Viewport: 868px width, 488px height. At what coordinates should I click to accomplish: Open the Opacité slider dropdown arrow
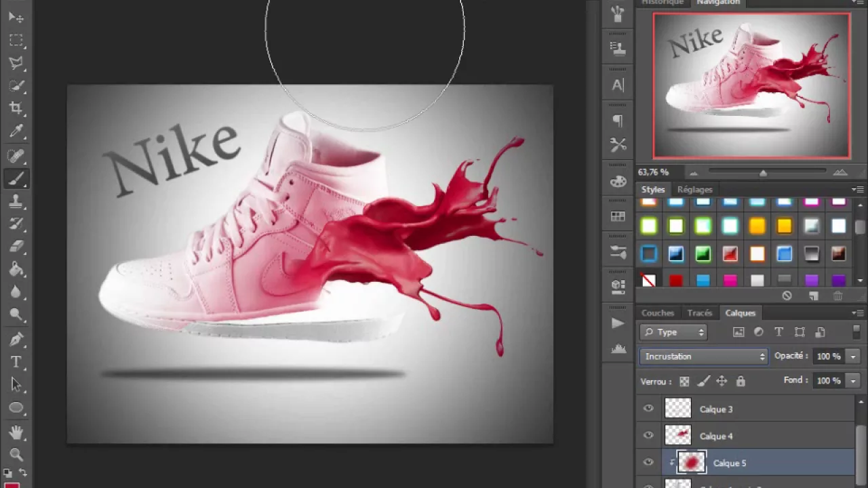coord(853,357)
